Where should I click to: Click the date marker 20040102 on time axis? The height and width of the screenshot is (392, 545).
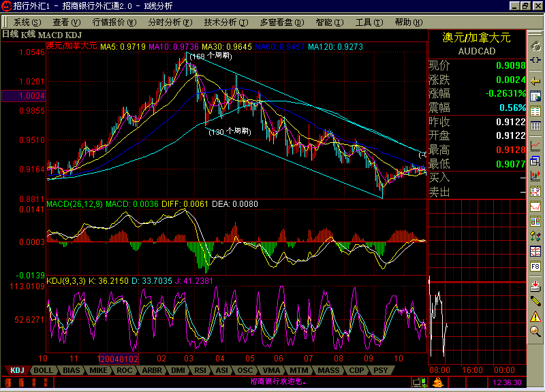pos(119,359)
